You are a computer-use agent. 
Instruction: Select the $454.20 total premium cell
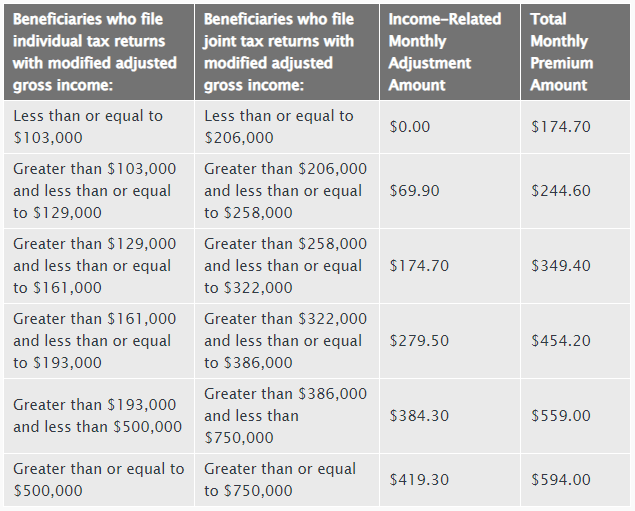pyautogui.click(x=575, y=341)
